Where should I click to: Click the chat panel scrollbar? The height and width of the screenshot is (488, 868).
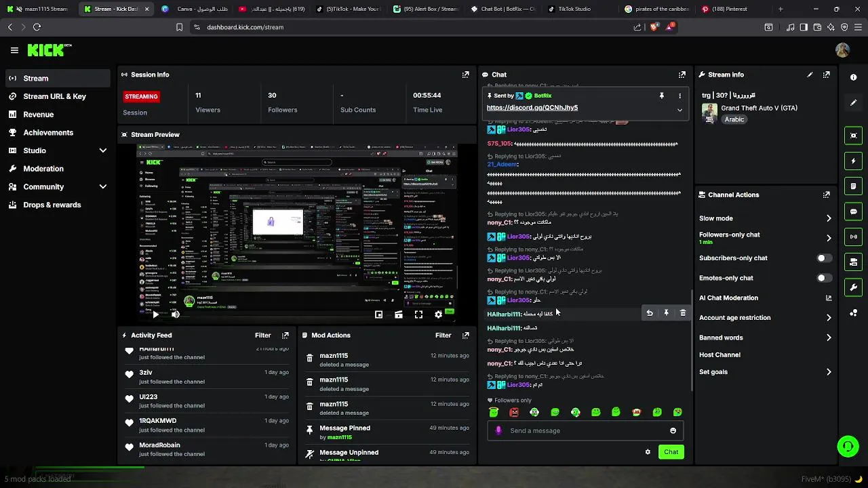(691, 339)
